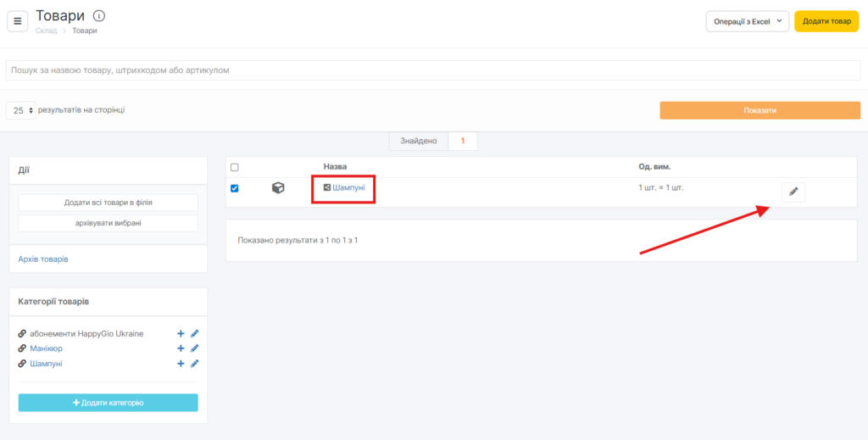Click the pencil icon for Шампуні category
The height and width of the screenshot is (440, 868).
194,364
